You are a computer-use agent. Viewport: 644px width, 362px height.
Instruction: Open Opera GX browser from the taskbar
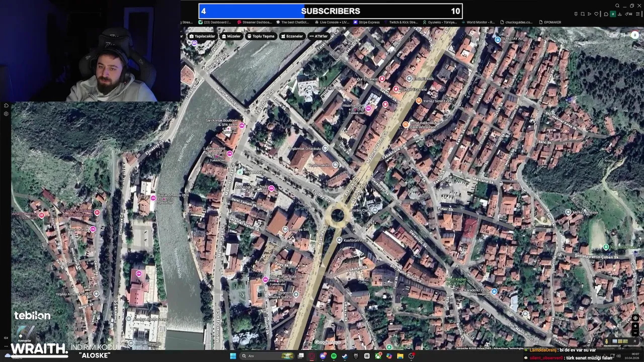click(311, 356)
